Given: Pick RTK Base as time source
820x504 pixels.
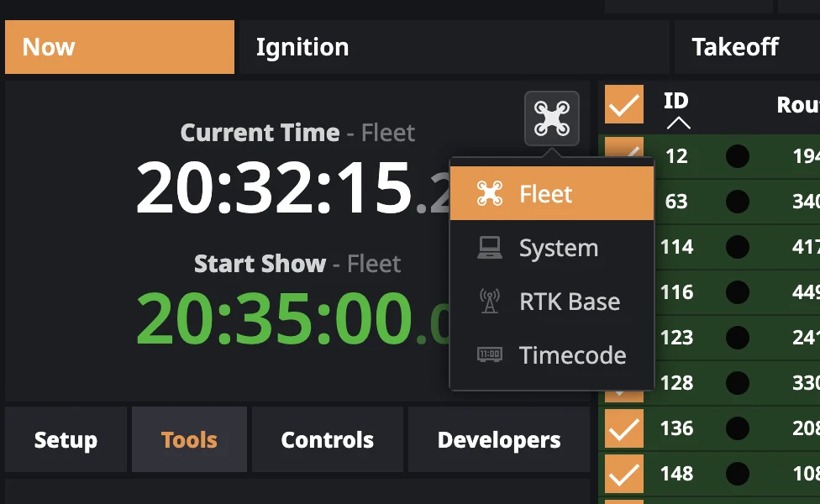Looking at the screenshot, I should click(552, 302).
